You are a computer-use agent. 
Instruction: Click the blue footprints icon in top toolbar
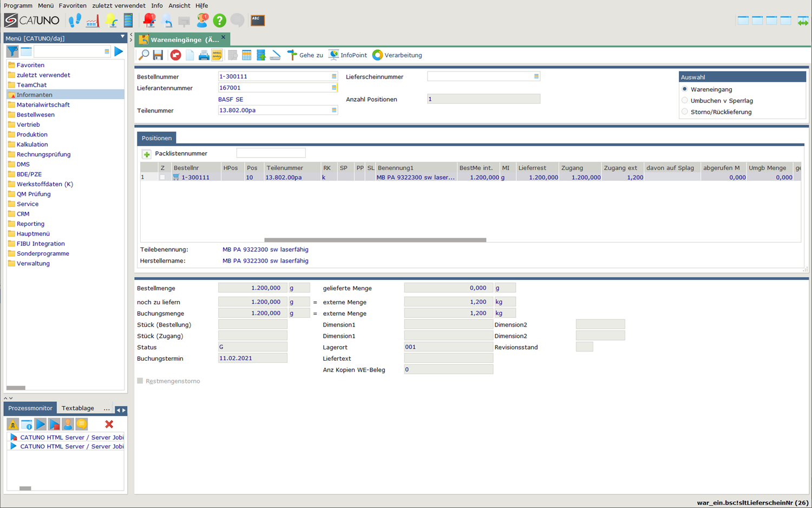coord(75,21)
